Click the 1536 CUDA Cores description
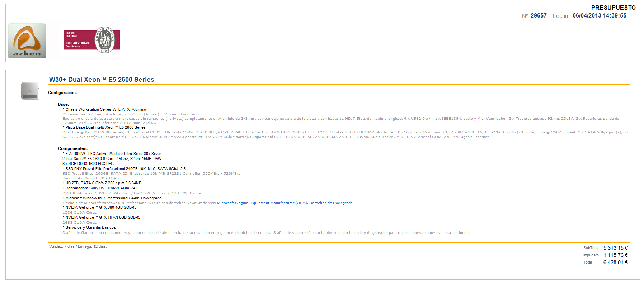 [80, 213]
